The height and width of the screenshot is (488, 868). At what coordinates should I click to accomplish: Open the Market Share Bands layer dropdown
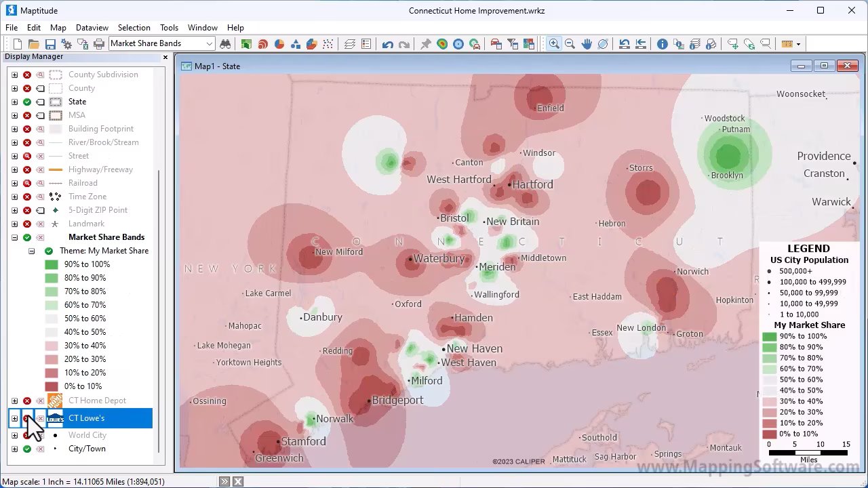tap(210, 44)
